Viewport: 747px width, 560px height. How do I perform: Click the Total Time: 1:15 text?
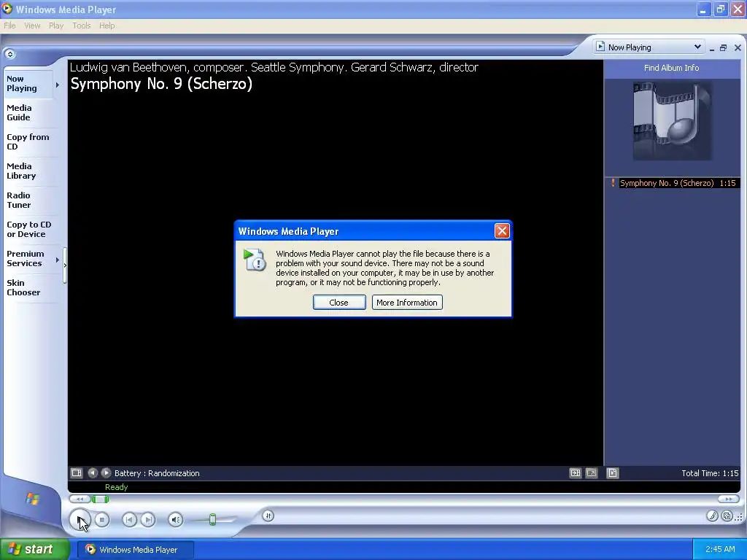pos(709,473)
